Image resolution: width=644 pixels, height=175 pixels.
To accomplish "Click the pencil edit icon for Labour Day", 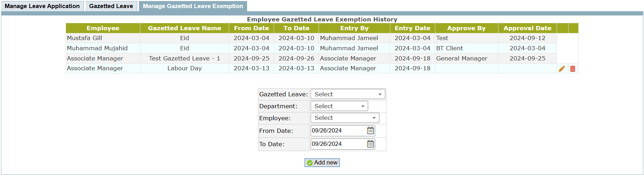I will pos(562,69).
